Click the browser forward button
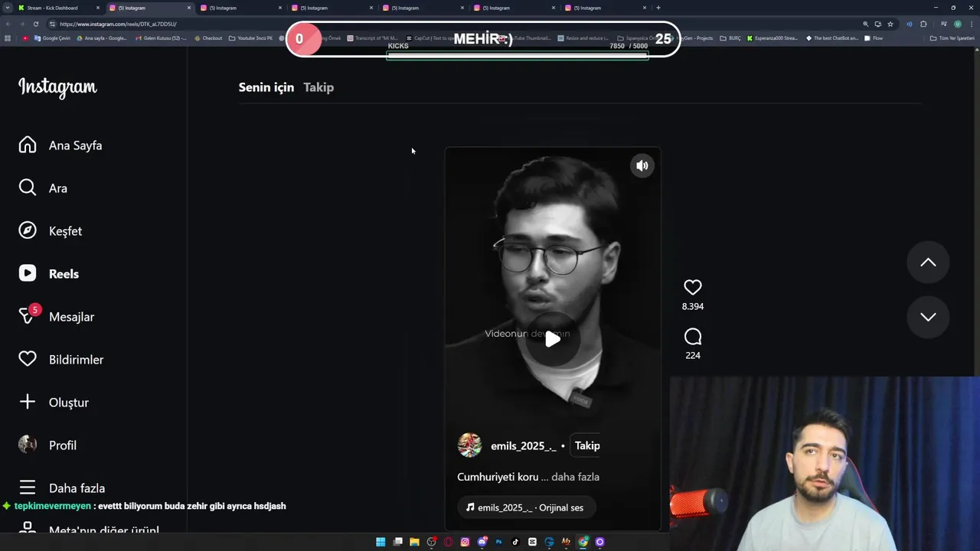Screen dimensions: 980x551 (x=22, y=24)
